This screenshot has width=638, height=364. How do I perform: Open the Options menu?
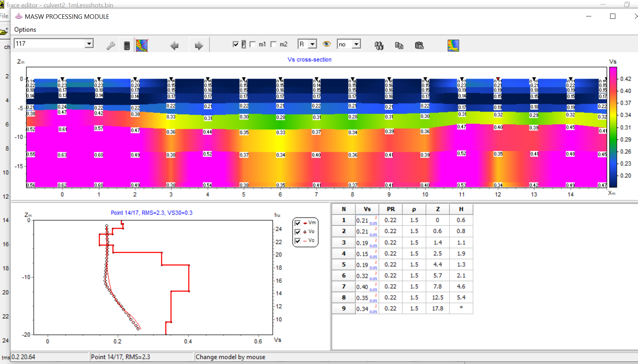click(x=25, y=30)
